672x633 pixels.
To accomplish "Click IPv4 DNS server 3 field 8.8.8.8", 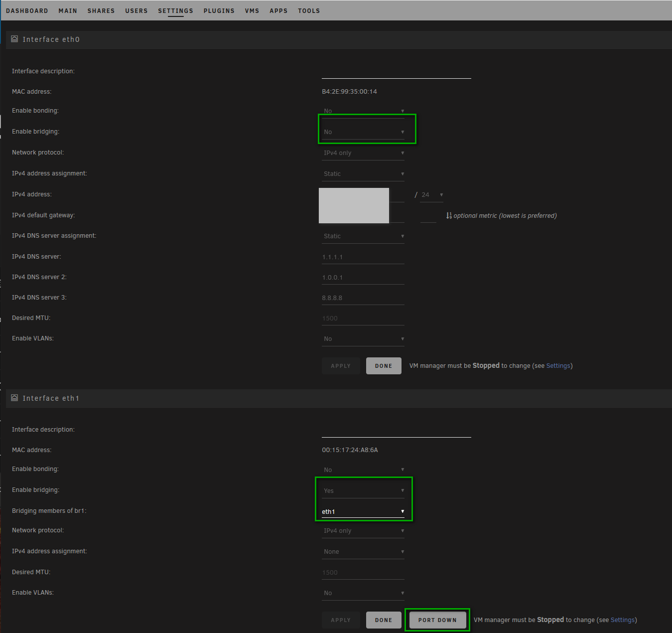I will pos(363,298).
